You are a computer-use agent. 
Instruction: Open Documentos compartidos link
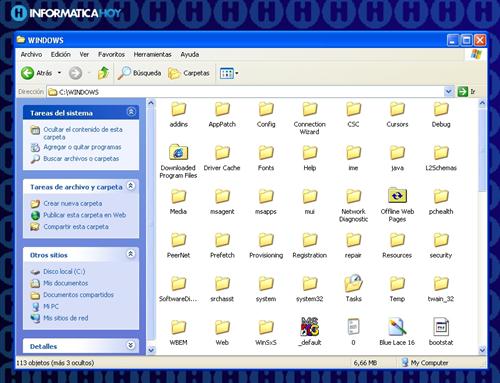point(79,295)
